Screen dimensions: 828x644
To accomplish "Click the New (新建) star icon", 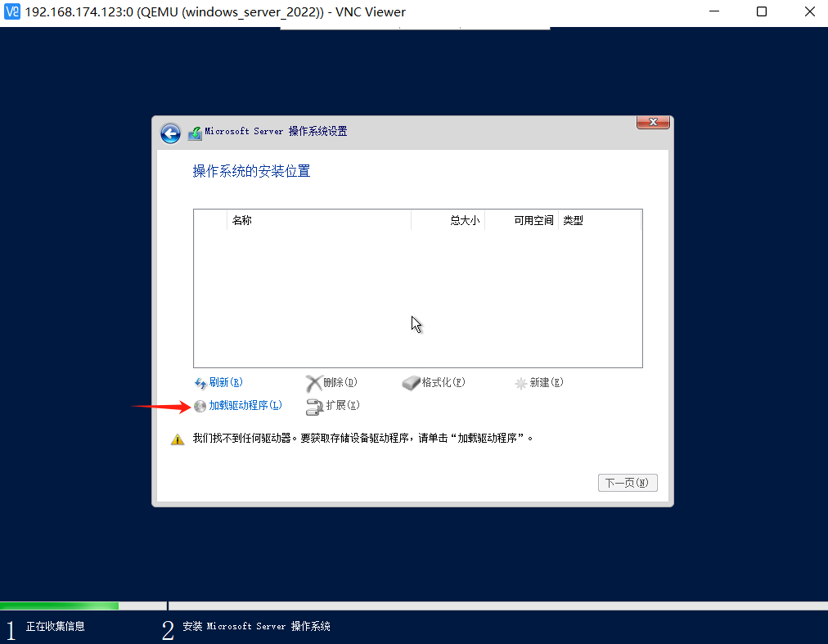I will pyautogui.click(x=520, y=384).
